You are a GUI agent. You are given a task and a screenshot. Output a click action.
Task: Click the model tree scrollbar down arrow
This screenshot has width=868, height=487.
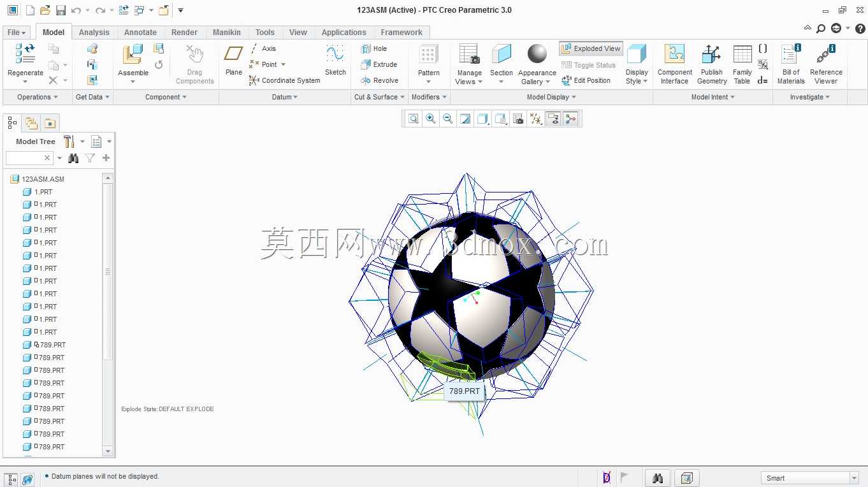108,451
